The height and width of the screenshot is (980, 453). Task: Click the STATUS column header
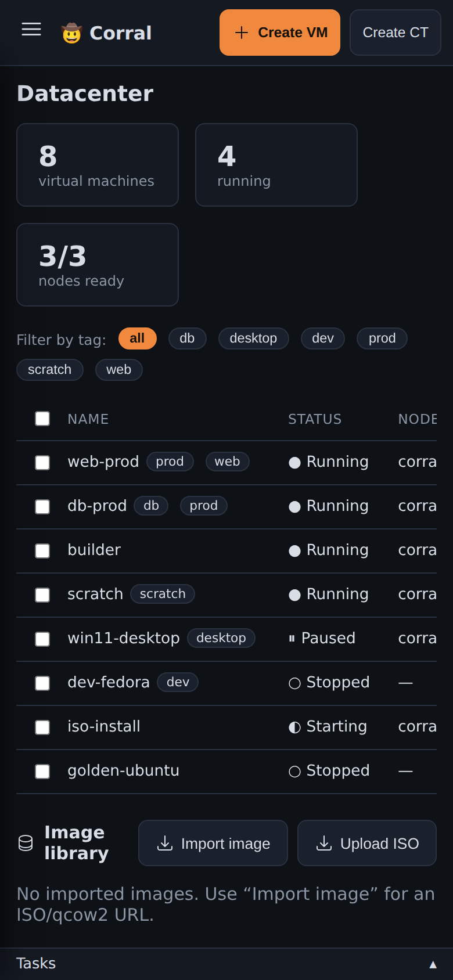click(x=315, y=419)
